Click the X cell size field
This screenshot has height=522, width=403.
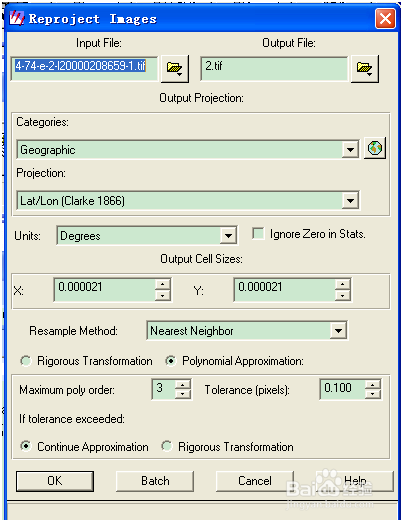coord(105,290)
